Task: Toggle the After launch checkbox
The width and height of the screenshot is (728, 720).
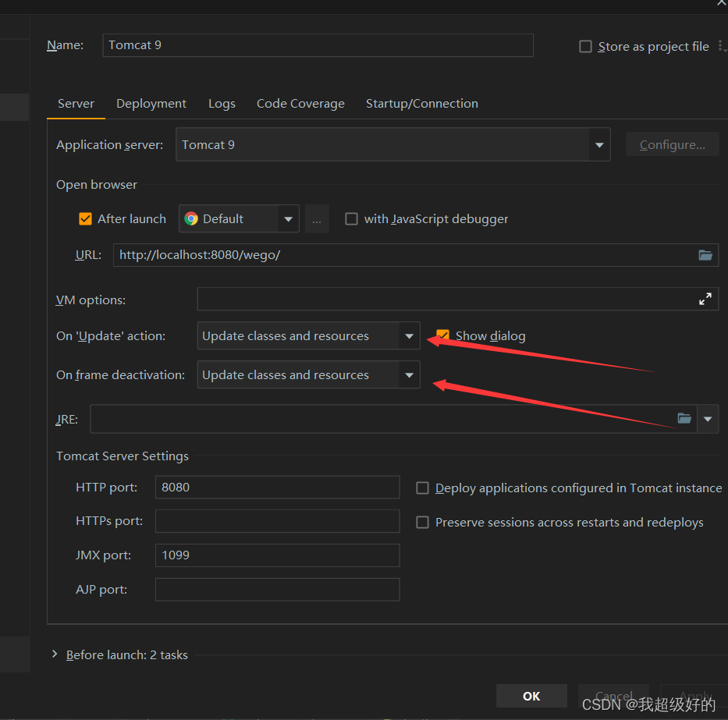Action: pos(85,218)
